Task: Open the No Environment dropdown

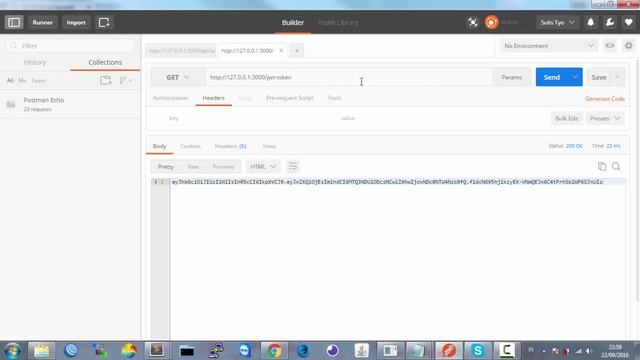Action: tap(549, 46)
